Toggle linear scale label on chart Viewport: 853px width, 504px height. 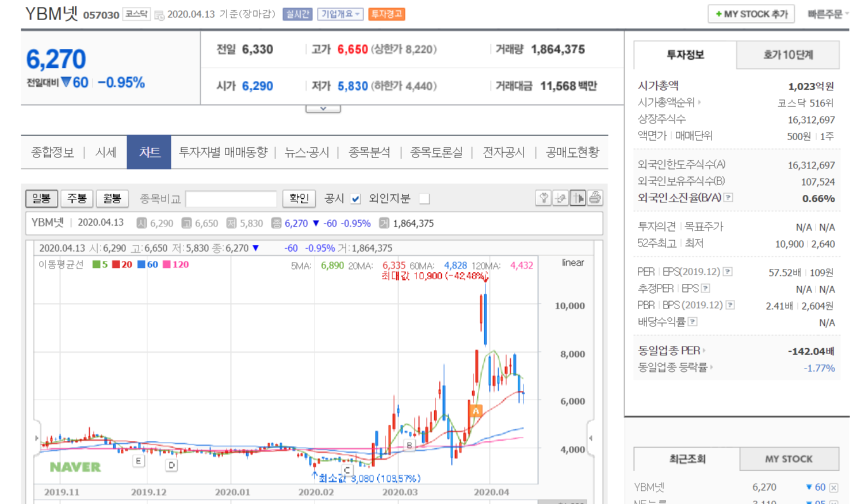click(x=572, y=263)
